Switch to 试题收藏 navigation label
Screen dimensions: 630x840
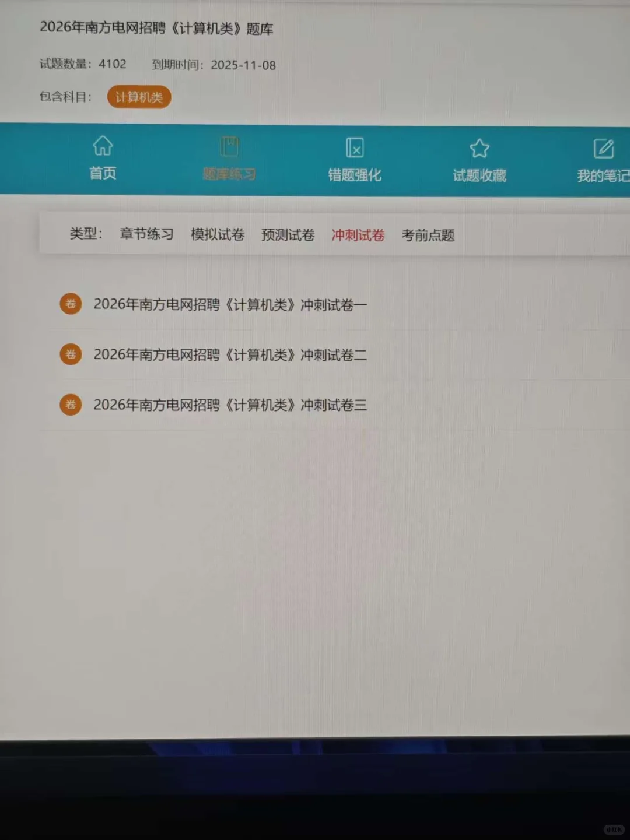(x=480, y=175)
